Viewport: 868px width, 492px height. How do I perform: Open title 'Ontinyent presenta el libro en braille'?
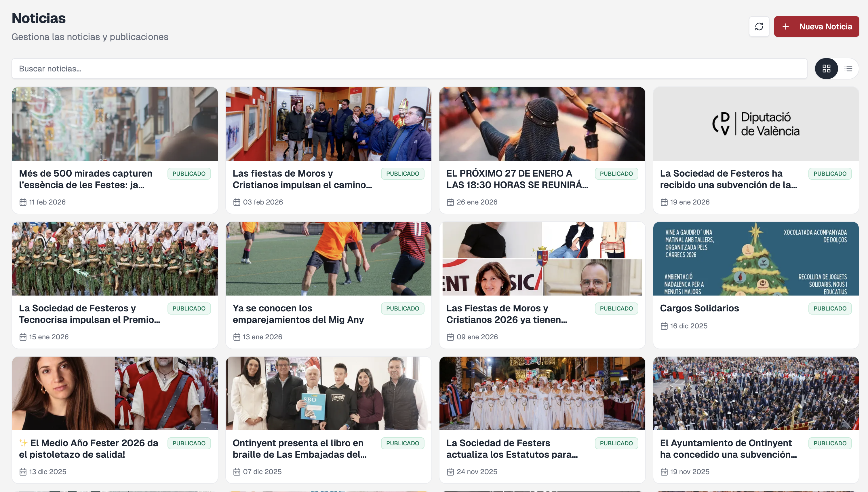click(x=300, y=449)
